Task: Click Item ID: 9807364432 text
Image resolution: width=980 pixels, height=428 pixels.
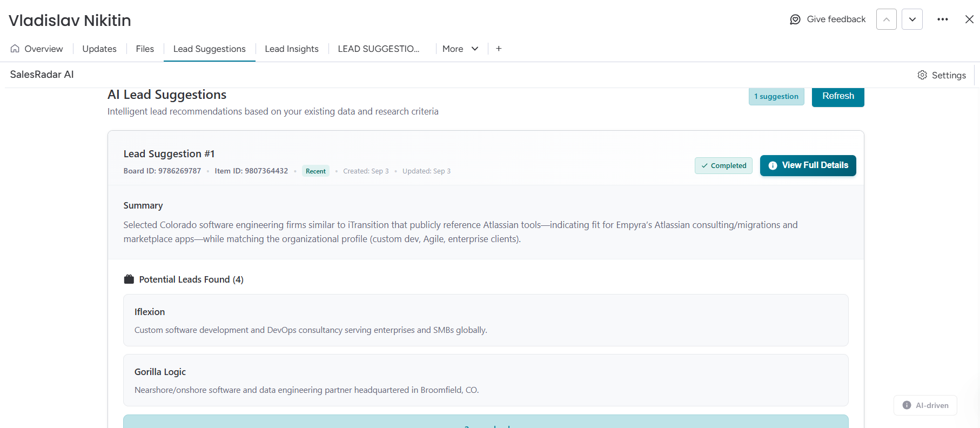Action: 251,171
